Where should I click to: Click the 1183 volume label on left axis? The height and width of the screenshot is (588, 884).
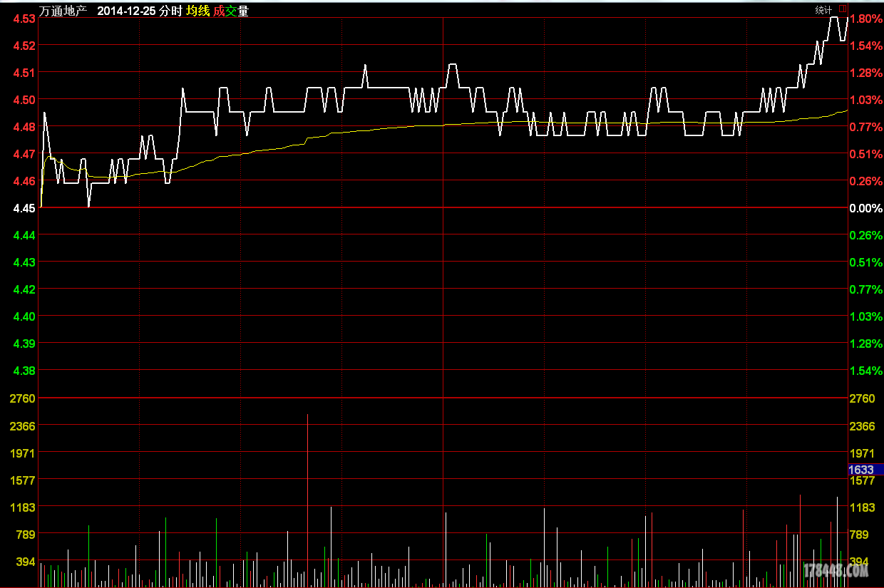(23, 507)
